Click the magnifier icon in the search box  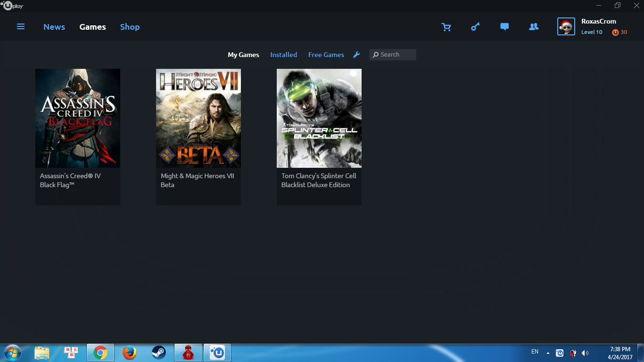[376, 55]
